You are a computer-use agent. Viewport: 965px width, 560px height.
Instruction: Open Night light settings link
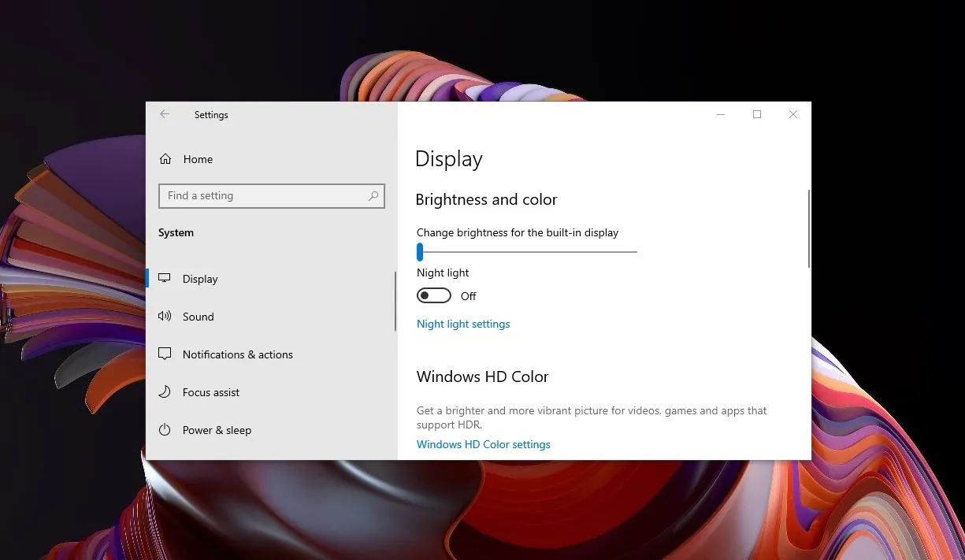[x=463, y=324]
